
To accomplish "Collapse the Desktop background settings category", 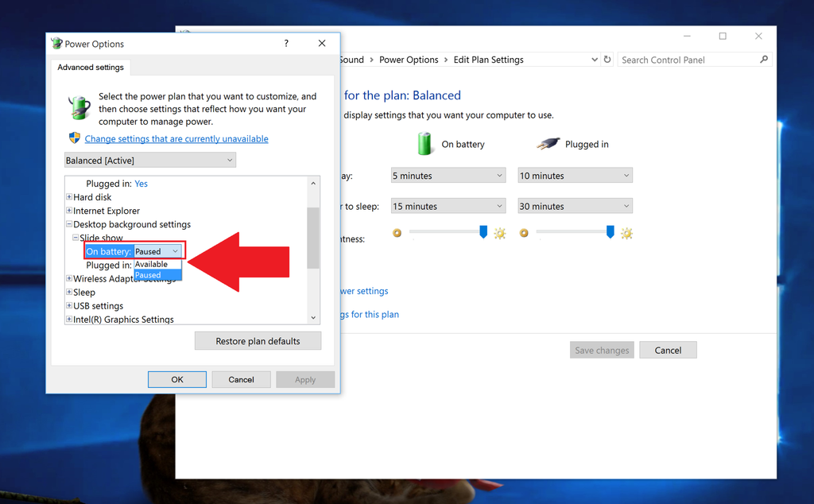I will 69,224.
